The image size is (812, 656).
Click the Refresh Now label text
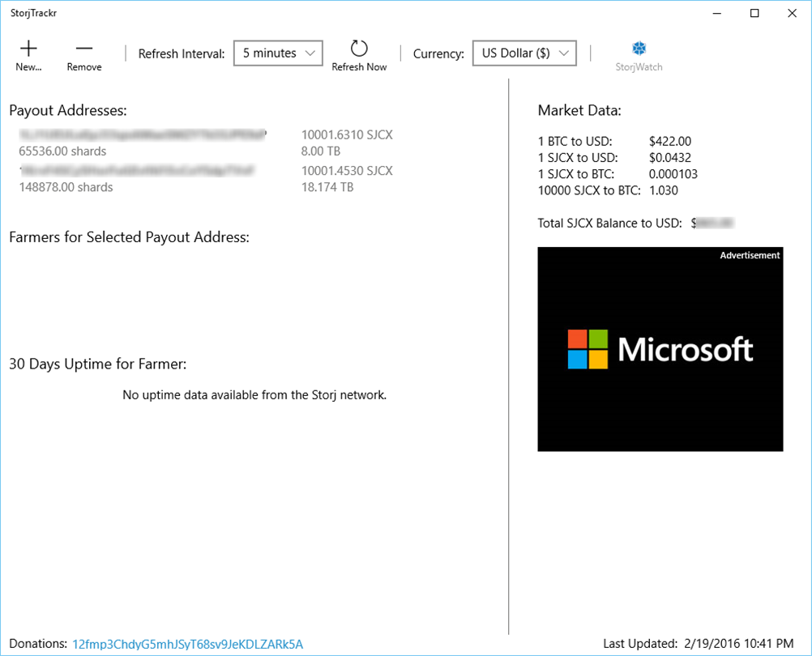(359, 67)
